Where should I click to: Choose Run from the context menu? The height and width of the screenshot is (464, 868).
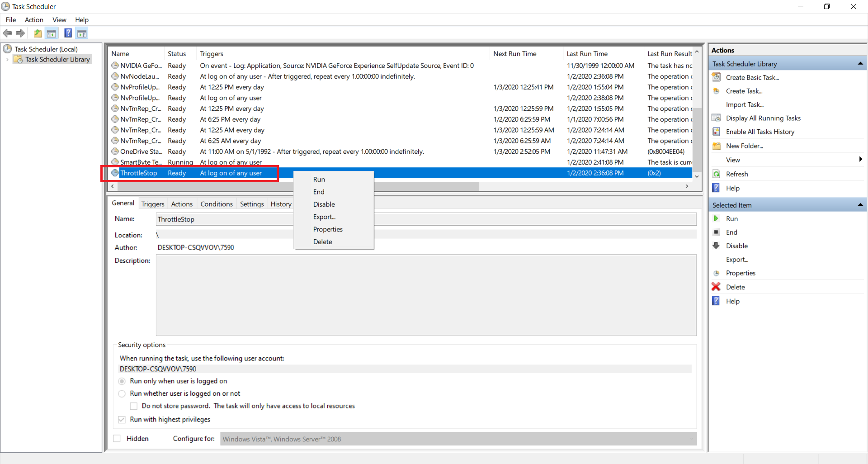pyautogui.click(x=334, y=180)
